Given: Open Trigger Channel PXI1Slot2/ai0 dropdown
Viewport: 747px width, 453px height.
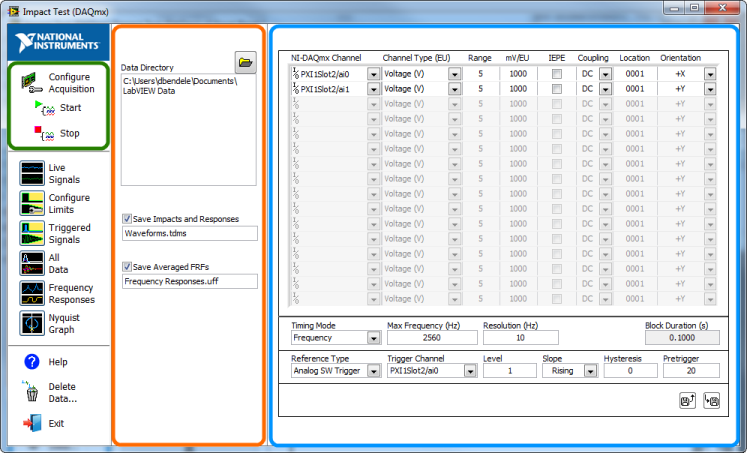Looking at the screenshot, I should pos(470,371).
